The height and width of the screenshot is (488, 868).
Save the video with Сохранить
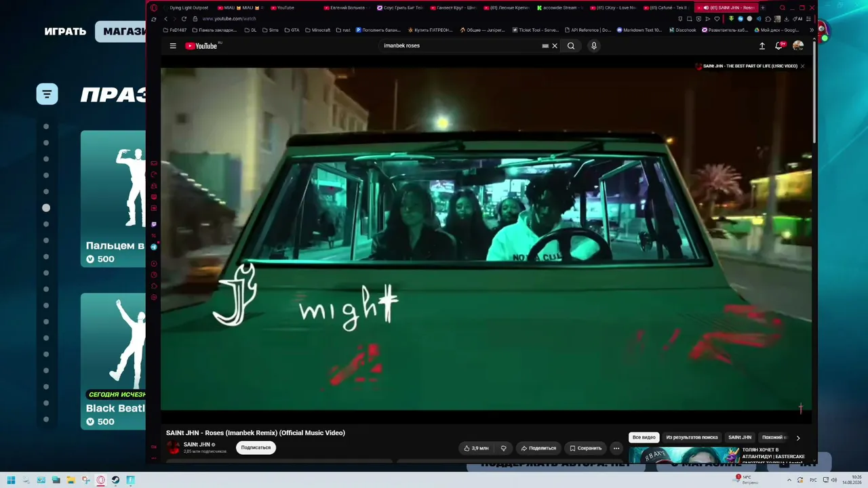click(585, 448)
